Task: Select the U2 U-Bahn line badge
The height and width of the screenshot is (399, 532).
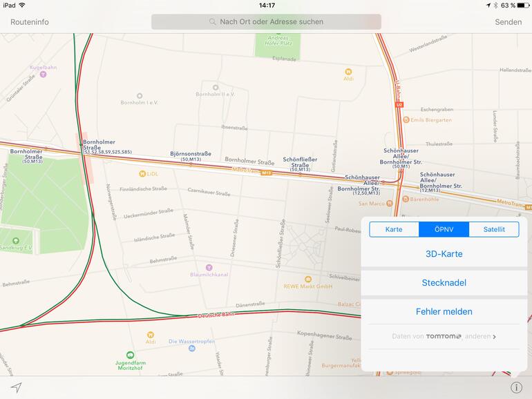Action: 399,105
